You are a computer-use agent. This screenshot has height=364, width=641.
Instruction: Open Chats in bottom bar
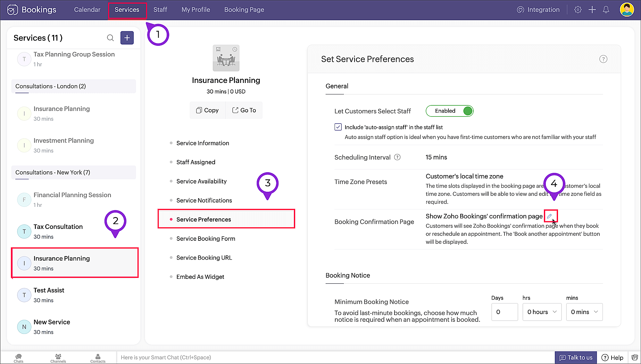click(19, 358)
